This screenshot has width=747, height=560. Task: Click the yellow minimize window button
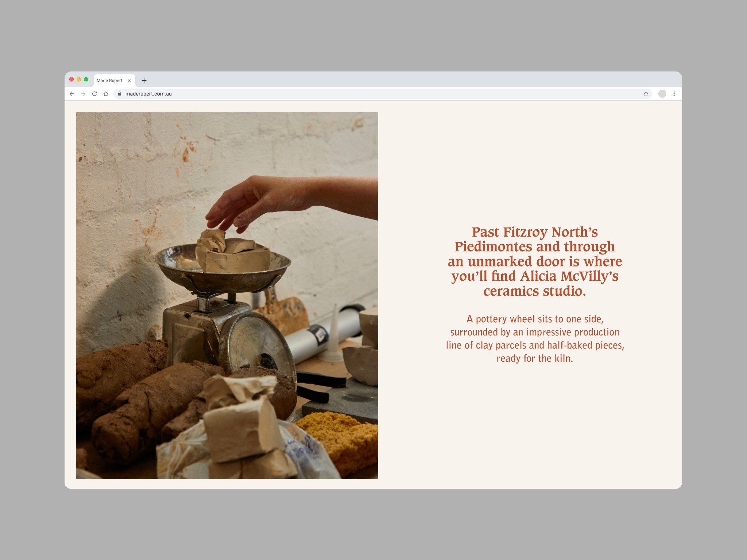click(79, 79)
